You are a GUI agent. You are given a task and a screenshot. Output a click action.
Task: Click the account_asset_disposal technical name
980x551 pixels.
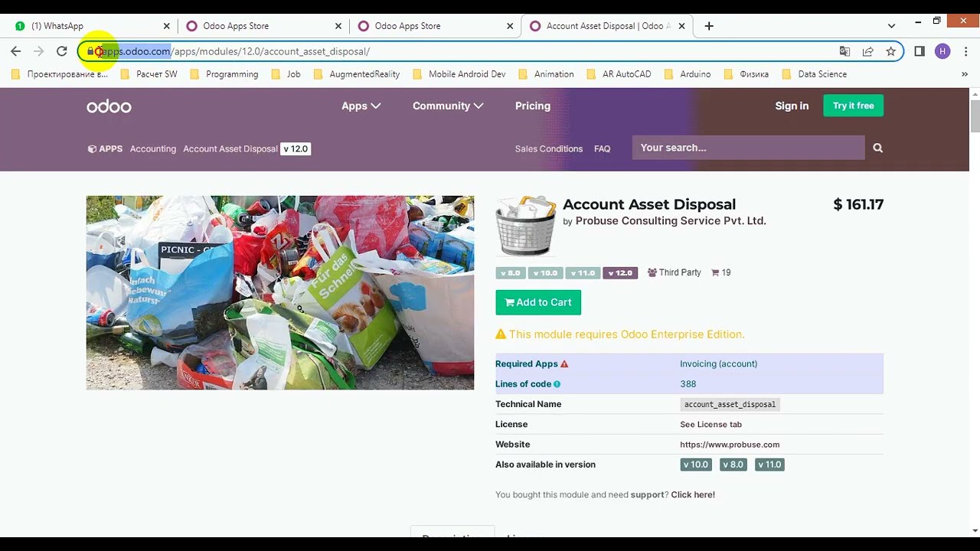point(730,404)
